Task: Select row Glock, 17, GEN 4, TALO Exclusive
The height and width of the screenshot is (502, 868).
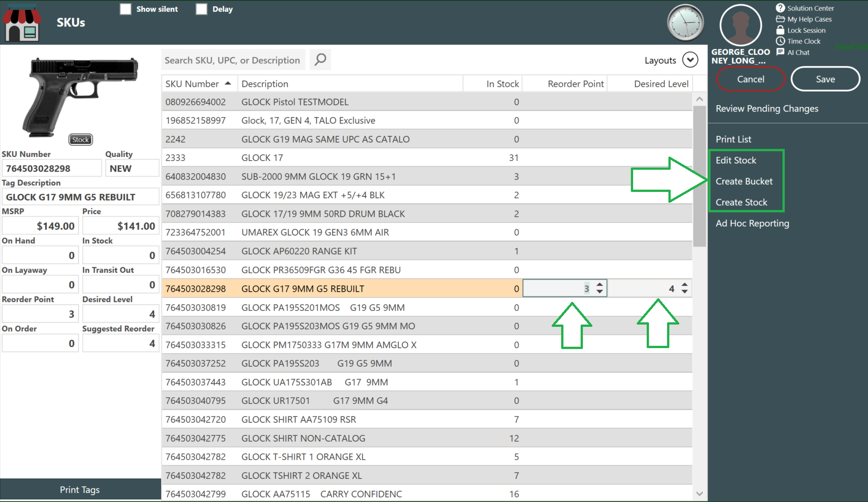Action: [x=427, y=120]
